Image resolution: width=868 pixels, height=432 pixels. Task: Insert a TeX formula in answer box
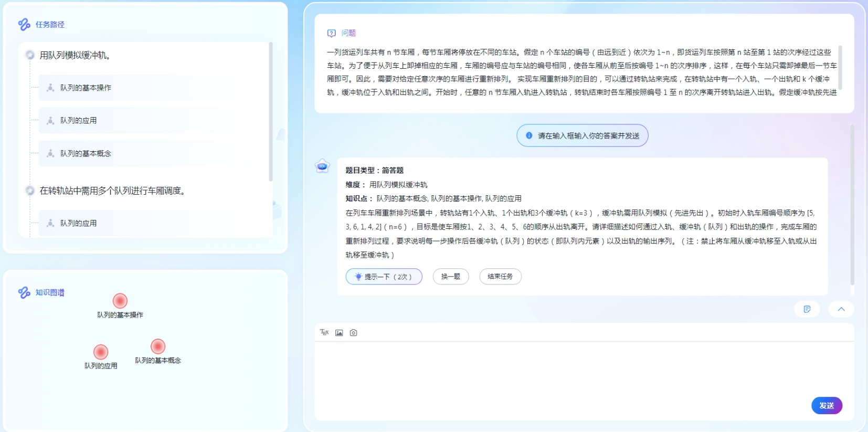pos(324,332)
